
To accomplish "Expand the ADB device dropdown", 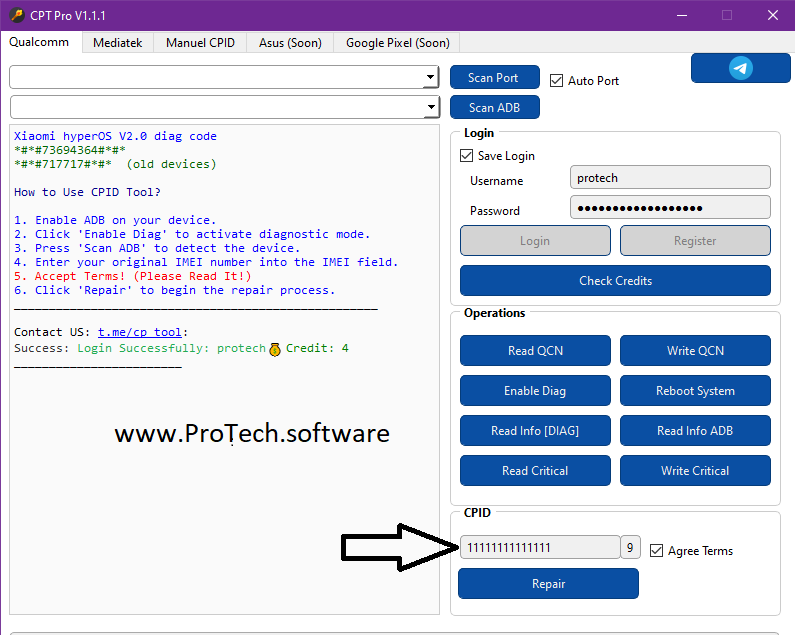I will [x=430, y=107].
